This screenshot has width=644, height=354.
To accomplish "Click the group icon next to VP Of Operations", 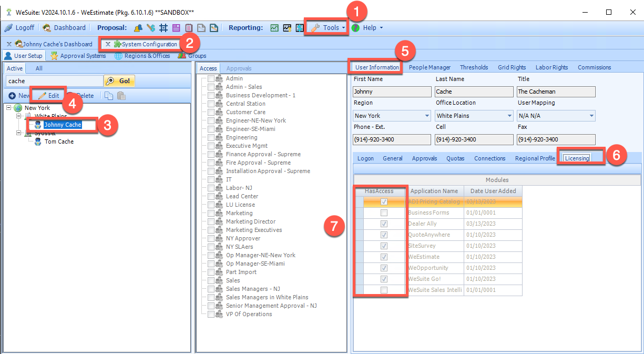I will coord(219,314).
